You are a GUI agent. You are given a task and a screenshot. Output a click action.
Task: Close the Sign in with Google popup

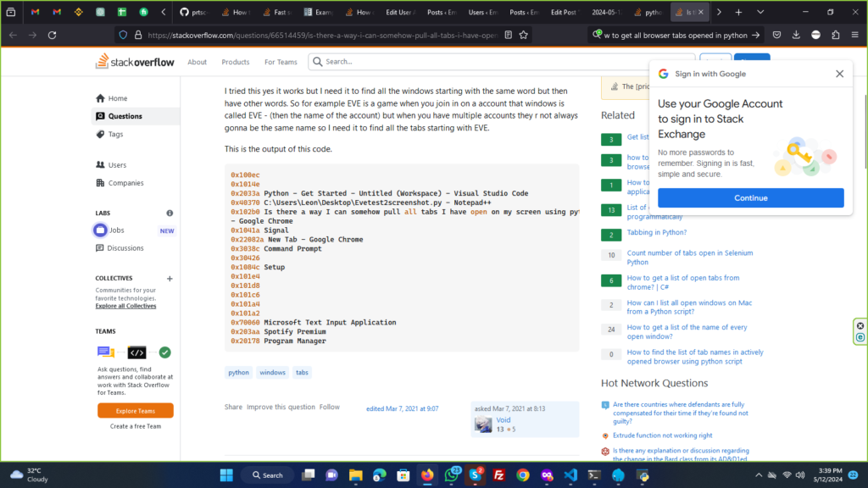[x=839, y=74]
